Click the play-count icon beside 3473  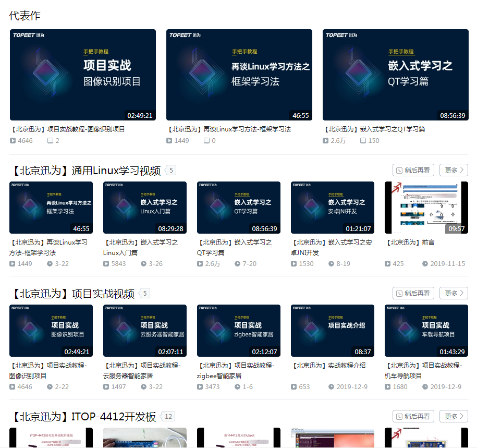point(200,386)
